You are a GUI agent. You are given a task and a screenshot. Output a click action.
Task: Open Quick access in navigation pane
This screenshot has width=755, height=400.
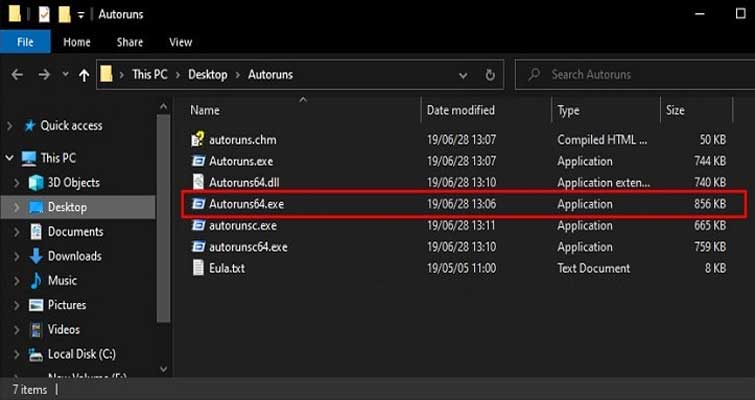(x=71, y=126)
